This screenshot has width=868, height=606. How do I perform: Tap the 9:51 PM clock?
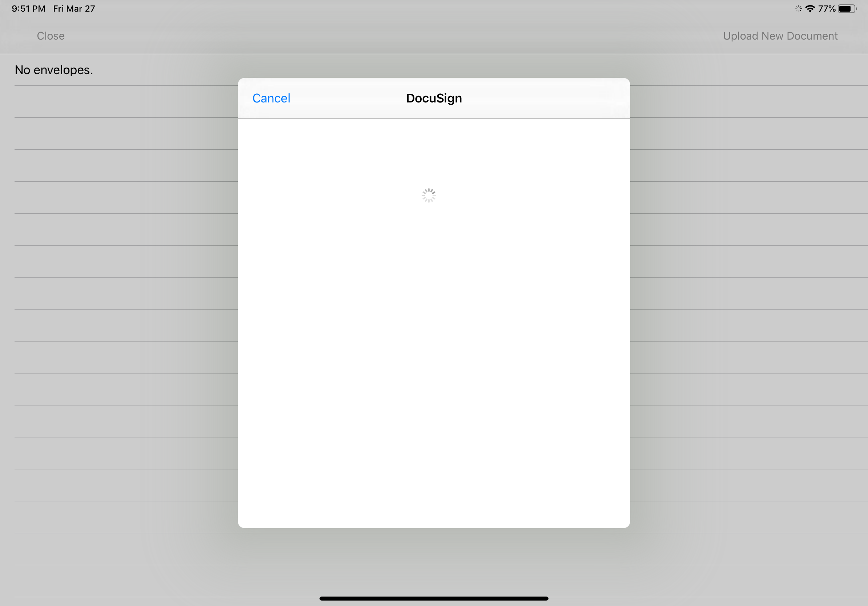[x=28, y=9]
